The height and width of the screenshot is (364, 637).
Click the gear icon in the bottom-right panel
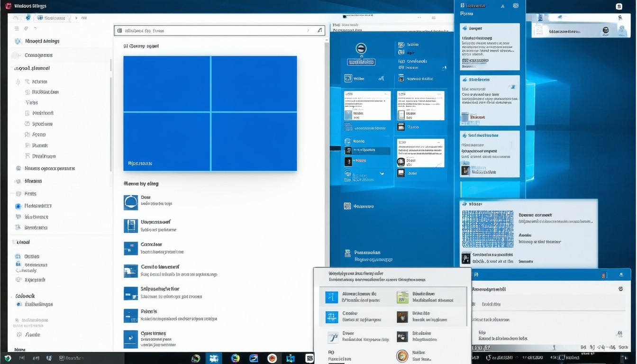(x=620, y=289)
